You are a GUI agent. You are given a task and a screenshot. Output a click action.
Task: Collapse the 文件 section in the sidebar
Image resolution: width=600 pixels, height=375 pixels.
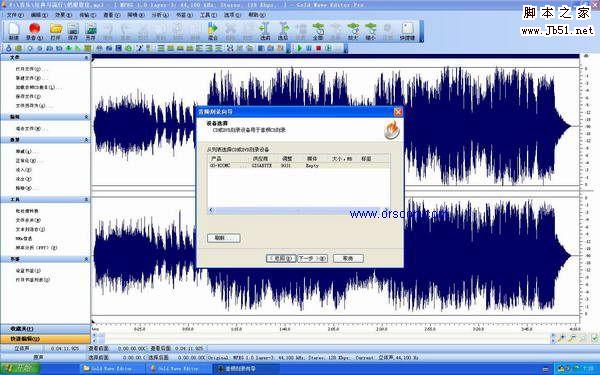pos(86,57)
